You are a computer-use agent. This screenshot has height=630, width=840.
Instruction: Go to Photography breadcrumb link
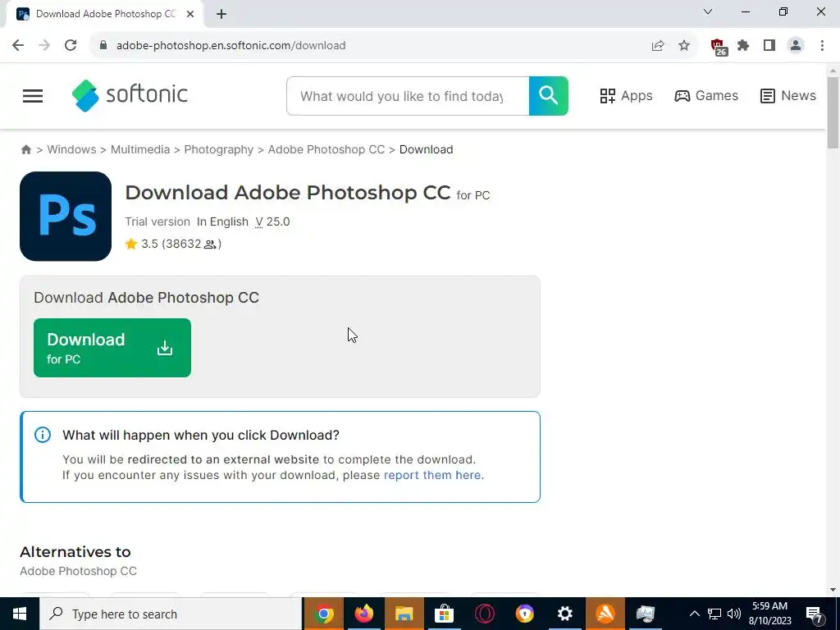point(218,149)
